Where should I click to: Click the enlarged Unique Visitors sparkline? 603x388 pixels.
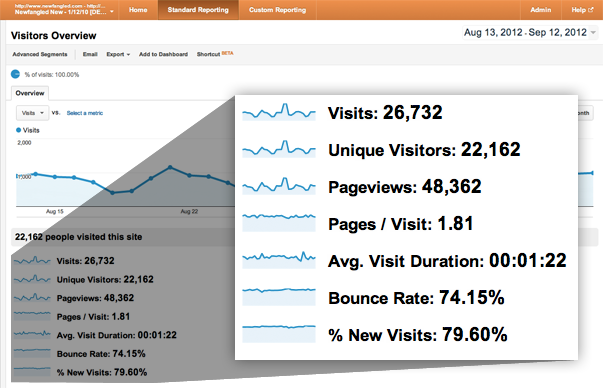click(279, 149)
